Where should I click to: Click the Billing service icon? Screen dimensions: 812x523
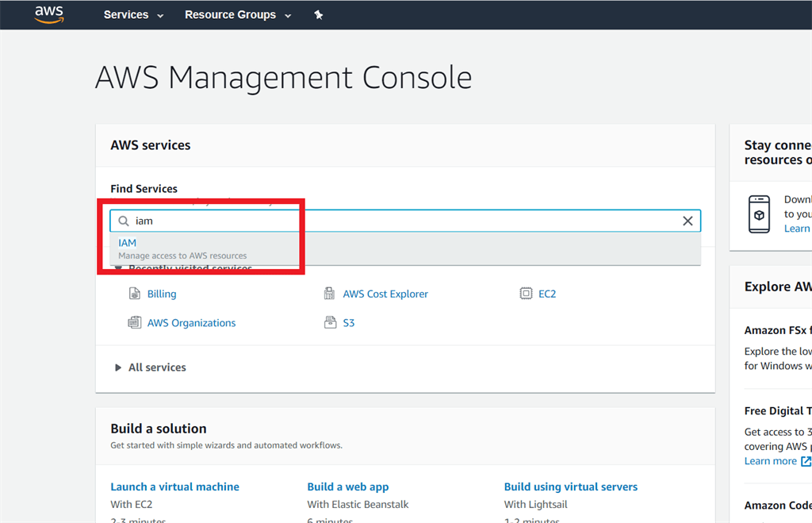134,294
